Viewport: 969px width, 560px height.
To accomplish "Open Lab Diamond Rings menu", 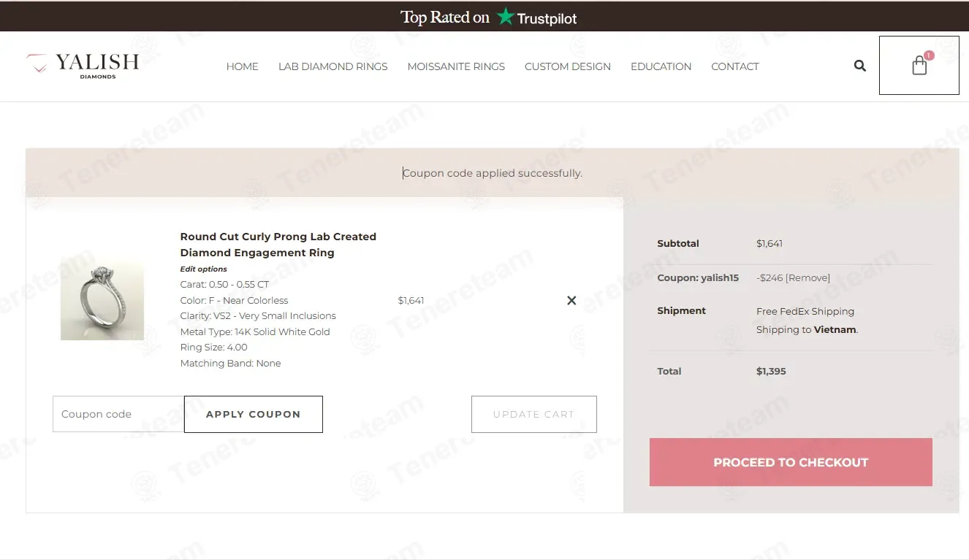I will (x=332, y=66).
